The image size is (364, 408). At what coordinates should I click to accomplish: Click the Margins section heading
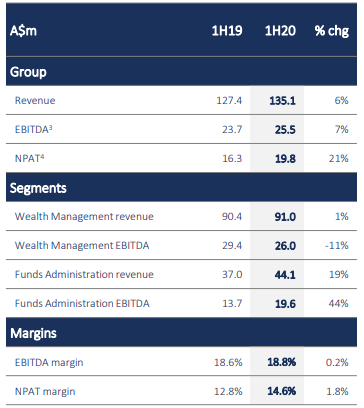coord(33,333)
